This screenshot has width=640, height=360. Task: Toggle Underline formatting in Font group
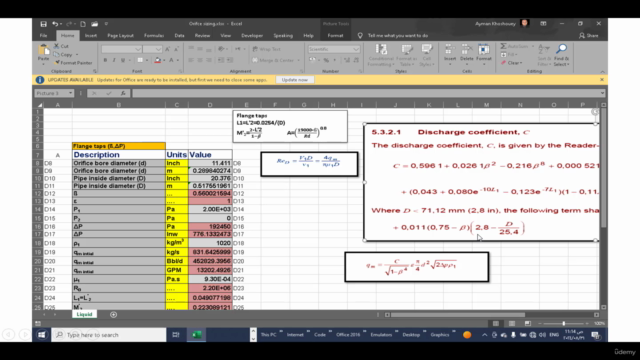click(123, 60)
